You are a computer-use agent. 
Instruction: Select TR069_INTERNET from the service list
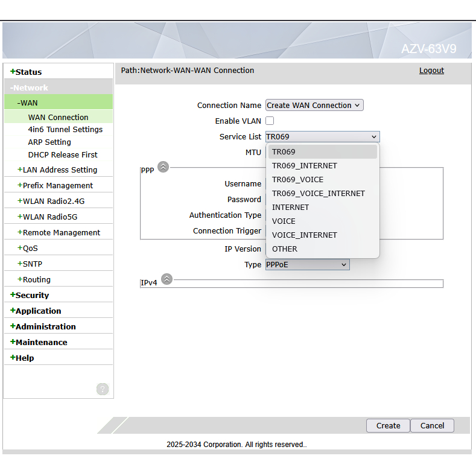click(304, 165)
